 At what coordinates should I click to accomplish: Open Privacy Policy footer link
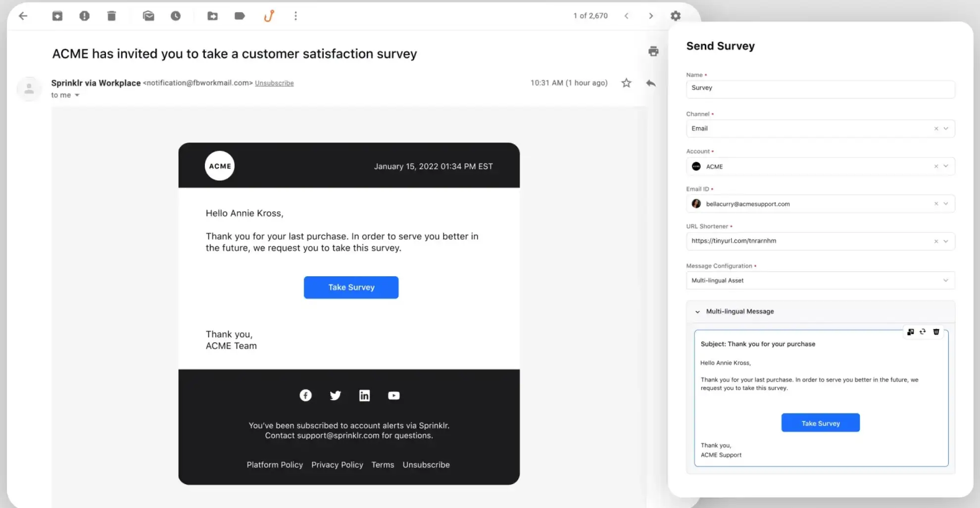[337, 464]
